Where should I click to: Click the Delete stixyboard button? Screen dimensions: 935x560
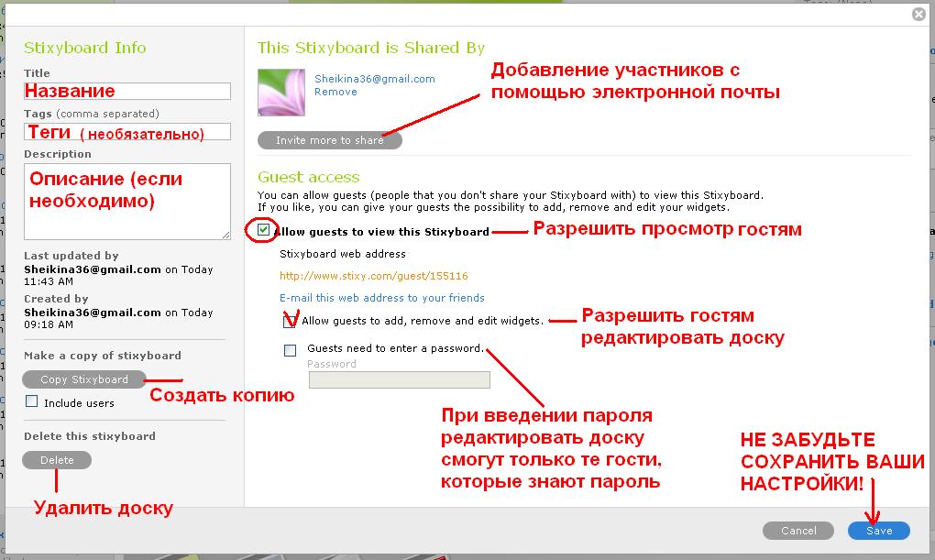coord(57,460)
